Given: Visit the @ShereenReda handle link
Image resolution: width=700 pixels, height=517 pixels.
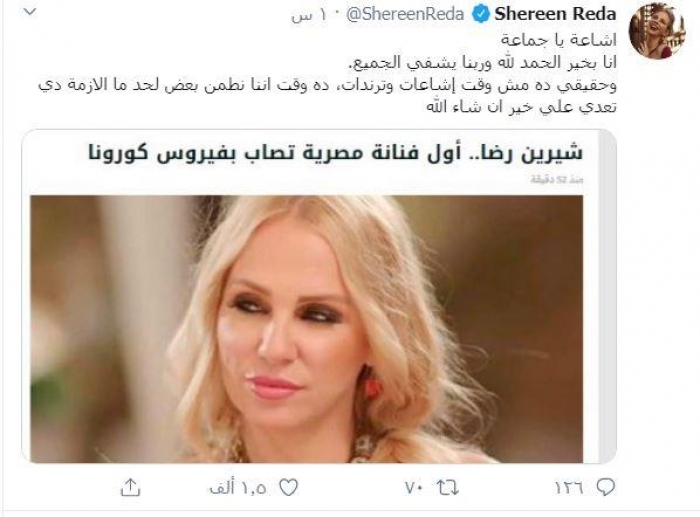Looking at the screenshot, I should pos(405,15).
